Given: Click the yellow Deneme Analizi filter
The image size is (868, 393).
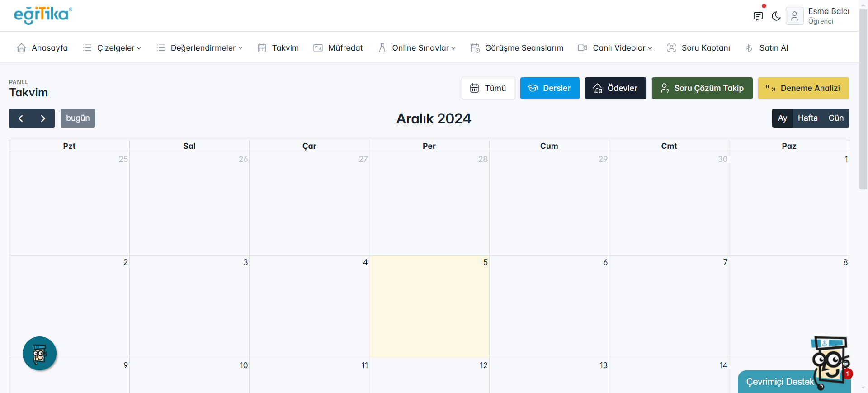Looking at the screenshot, I should click(x=803, y=88).
